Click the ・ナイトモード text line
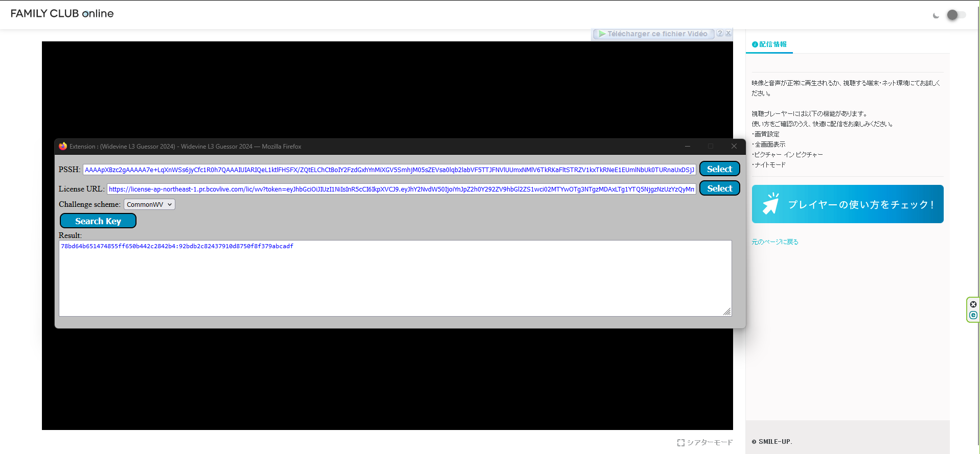Viewport: 980px width, 454px height. [x=768, y=165]
